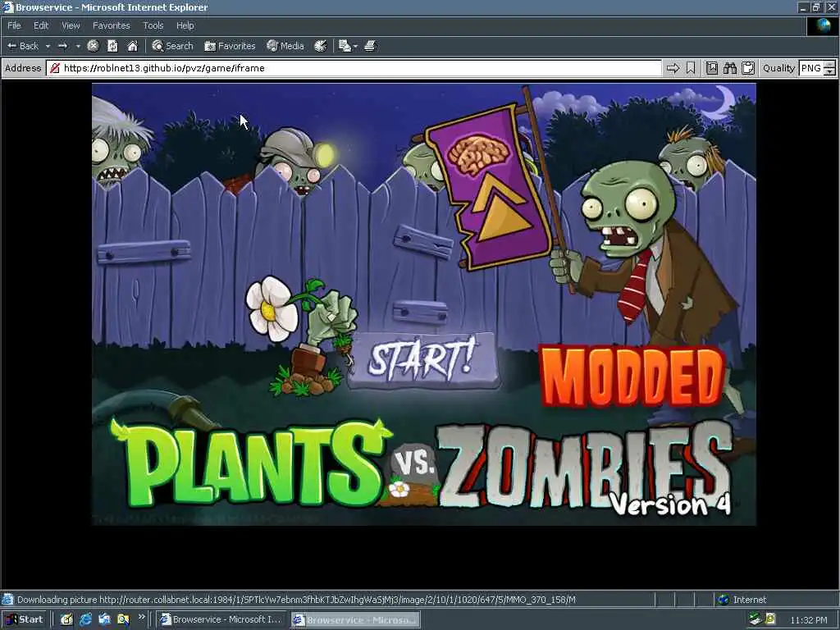Click the Stop loading icon
The image size is (840, 630).
point(93,46)
